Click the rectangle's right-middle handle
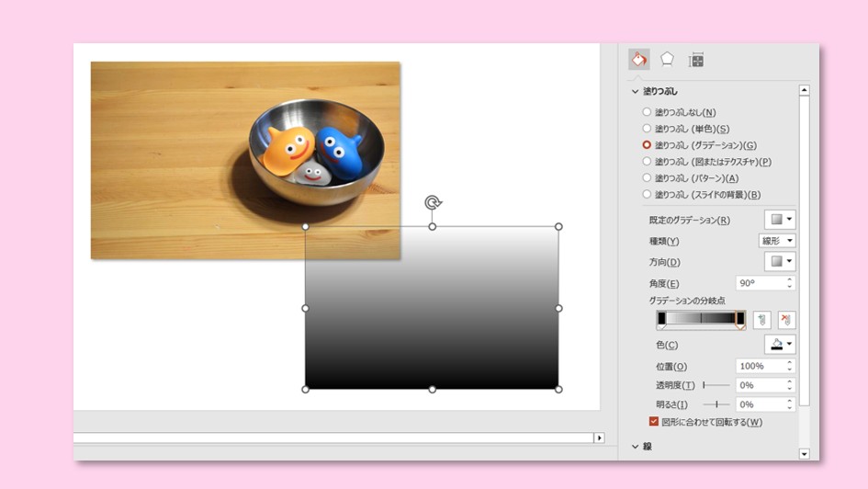The height and width of the screenshot is (489, 868). (558, 308)
